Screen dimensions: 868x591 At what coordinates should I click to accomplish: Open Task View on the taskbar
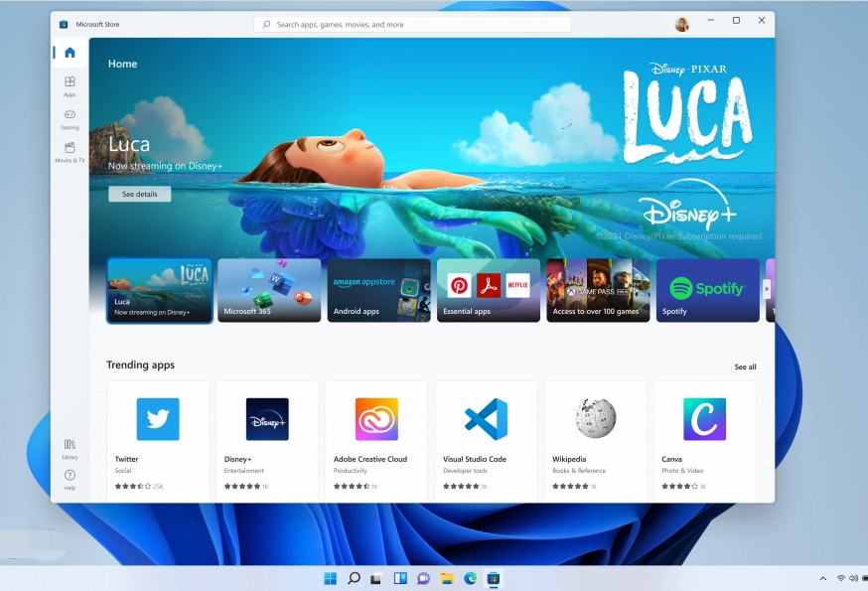pyautogui.click(x=376, y=579)
